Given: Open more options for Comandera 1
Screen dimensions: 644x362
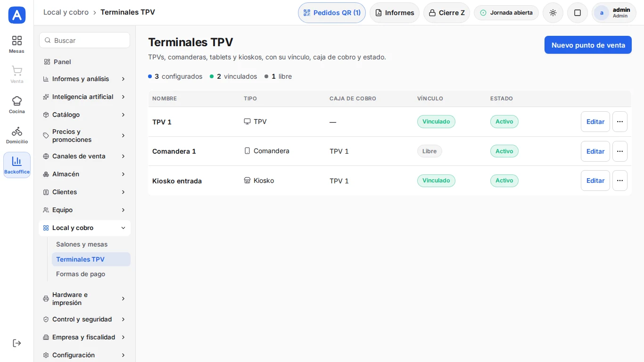Looking at the screenshot, I should point(620,151).
